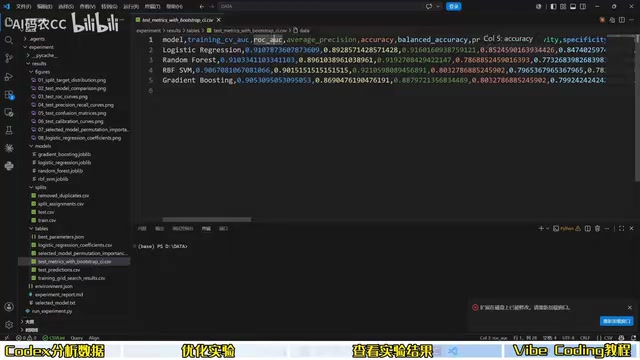Close the terminal panel

(x=631, y=229)
